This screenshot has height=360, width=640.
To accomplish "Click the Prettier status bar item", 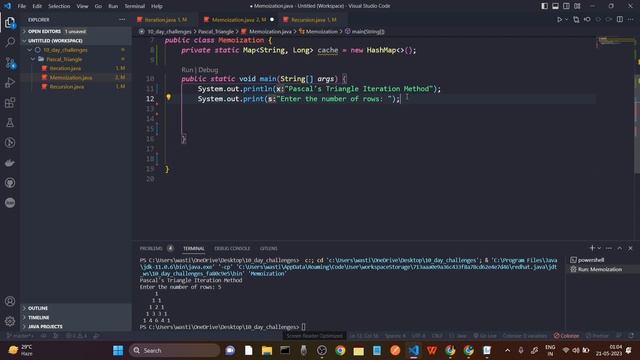I will click(597, 336).
